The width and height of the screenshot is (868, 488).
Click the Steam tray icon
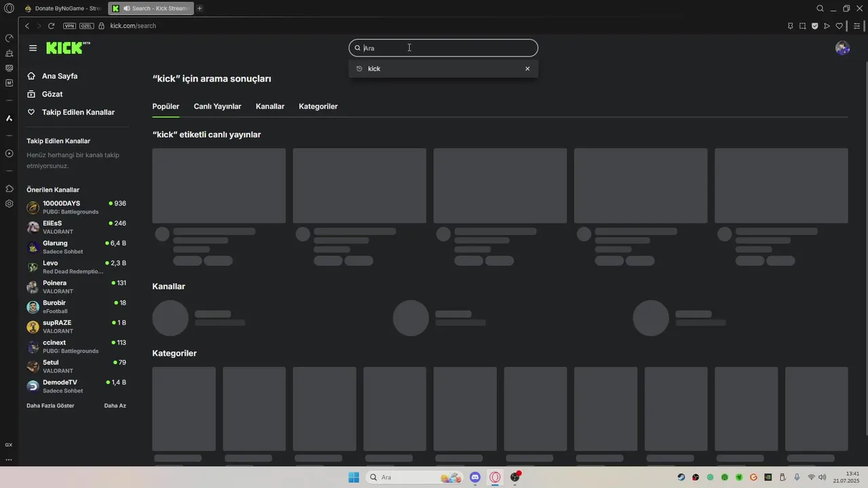pos(682,477)
